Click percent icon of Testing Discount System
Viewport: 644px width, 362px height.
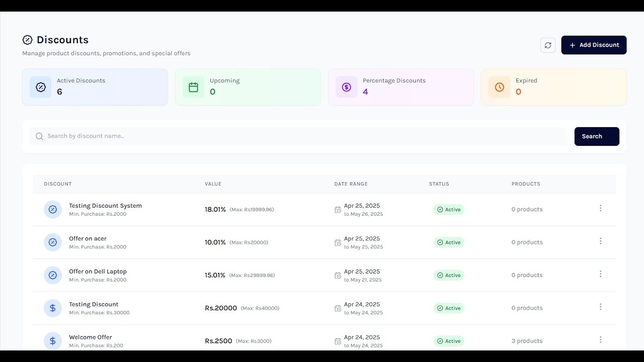tap(53, 210)
